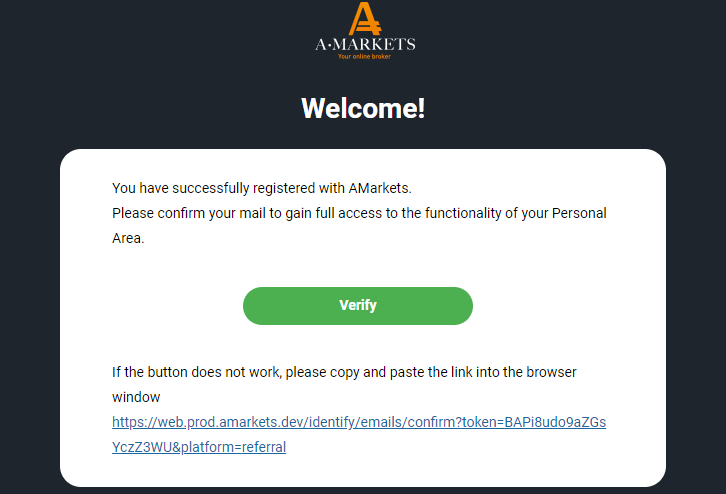Click the 'If the button does not work' text

point(344,372)
